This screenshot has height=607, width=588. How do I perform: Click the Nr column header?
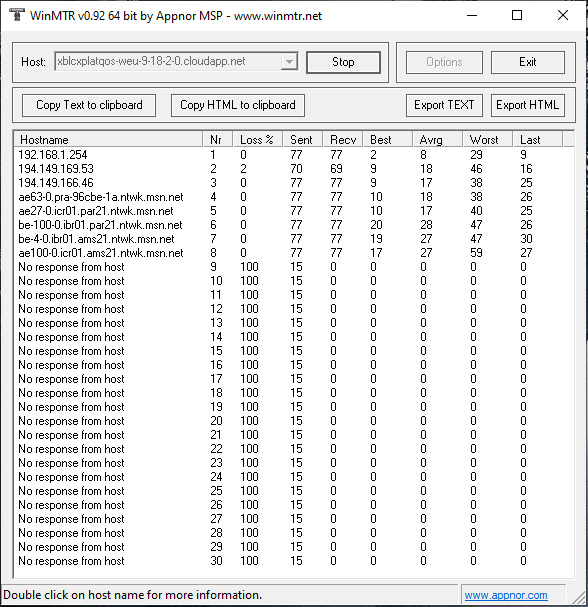coord(218,140)
